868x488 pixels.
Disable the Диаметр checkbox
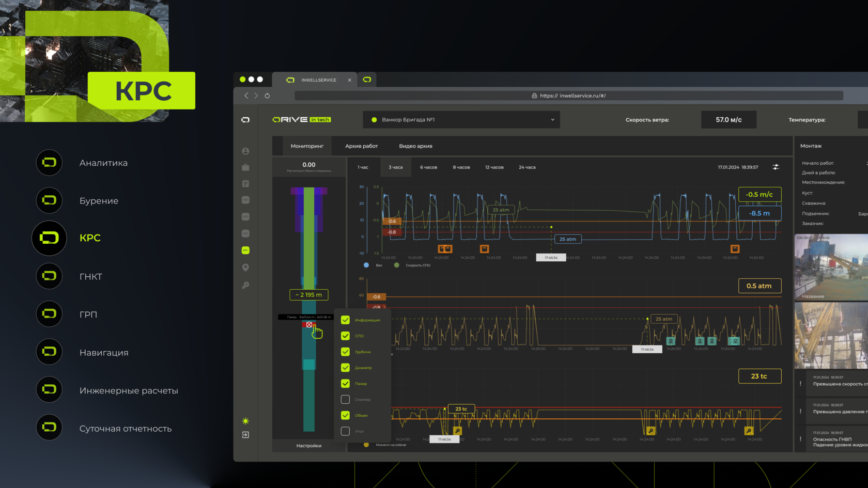tap(345, 368)
